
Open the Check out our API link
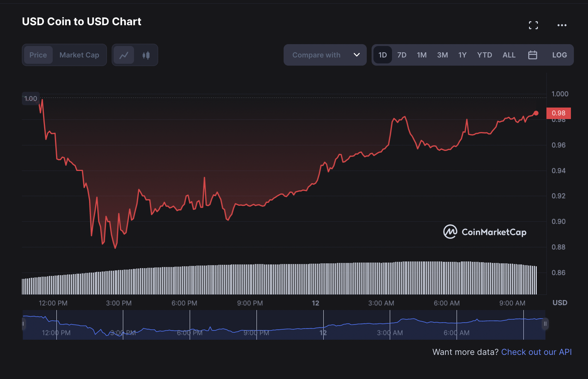pyautogui.click(x=536, y=352)
